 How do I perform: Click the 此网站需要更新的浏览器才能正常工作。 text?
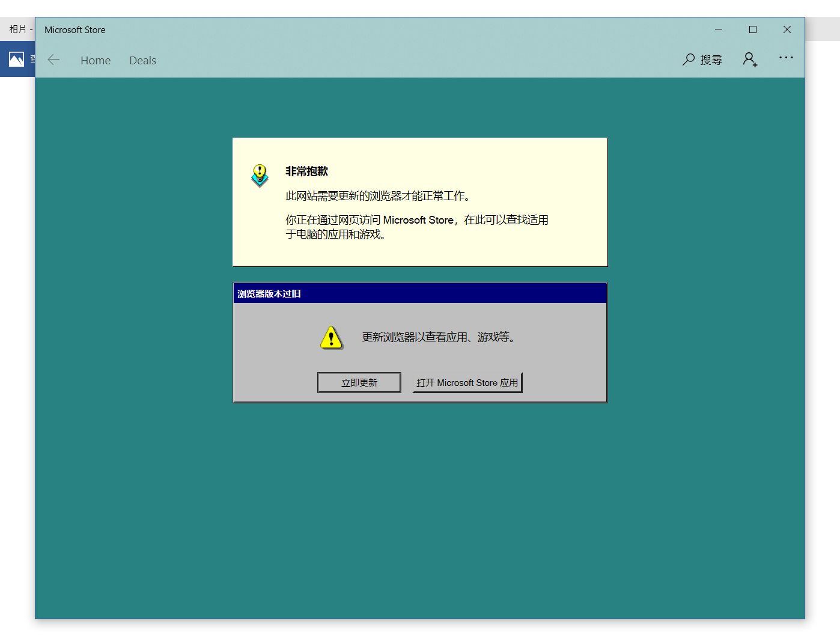point(377,196)
